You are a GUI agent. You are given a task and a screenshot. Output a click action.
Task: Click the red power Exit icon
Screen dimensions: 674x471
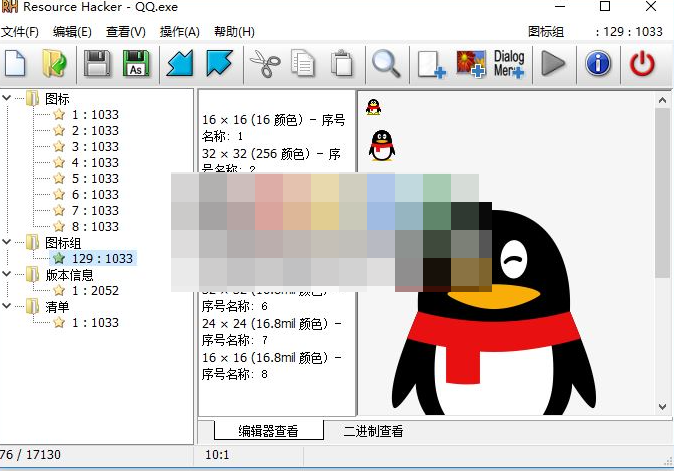(x=642, y=64)
